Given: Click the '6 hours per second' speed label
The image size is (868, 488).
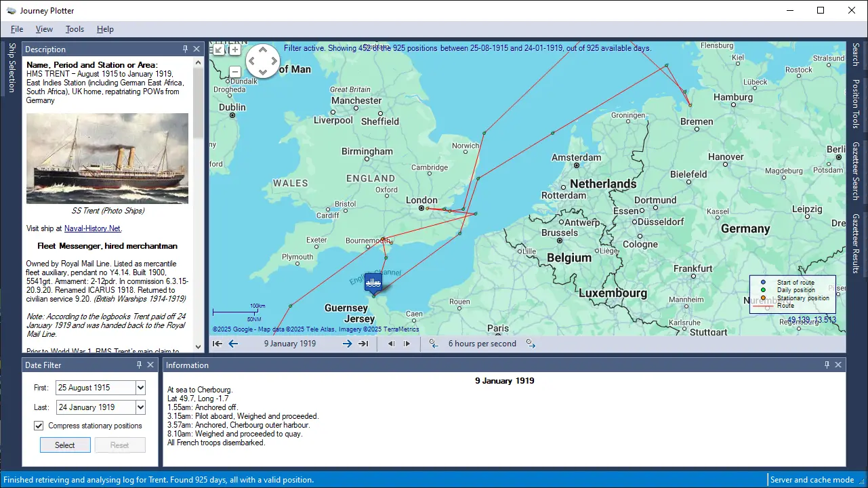Looking at the screenshot, I should (482, 344).
